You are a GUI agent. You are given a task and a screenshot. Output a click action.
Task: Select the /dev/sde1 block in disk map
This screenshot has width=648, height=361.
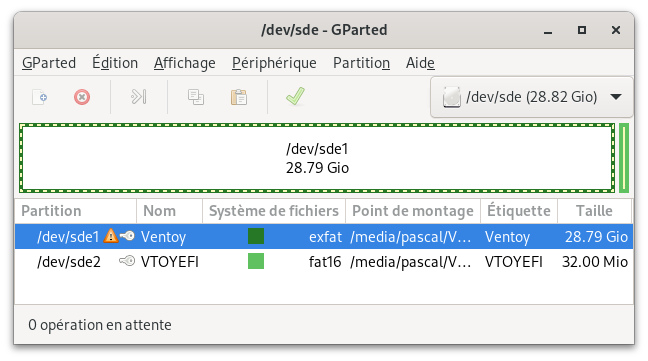coord(317,158)
